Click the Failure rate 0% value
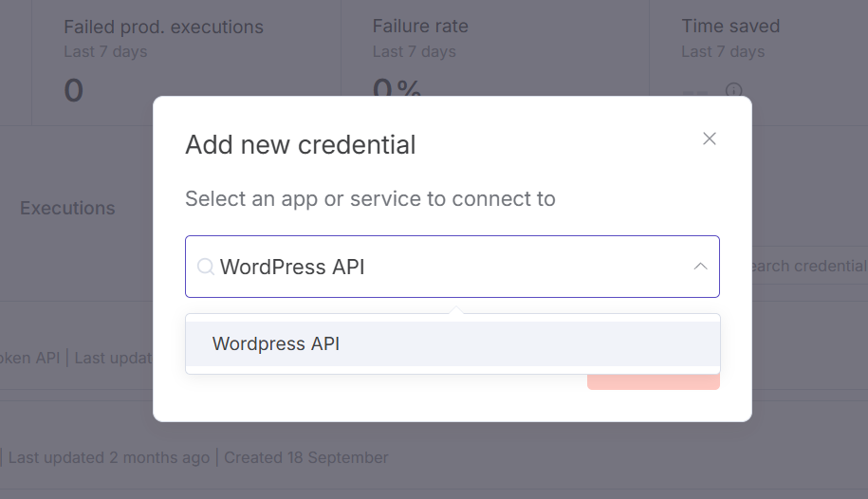868x499 pixels. (x=397, y=90)
